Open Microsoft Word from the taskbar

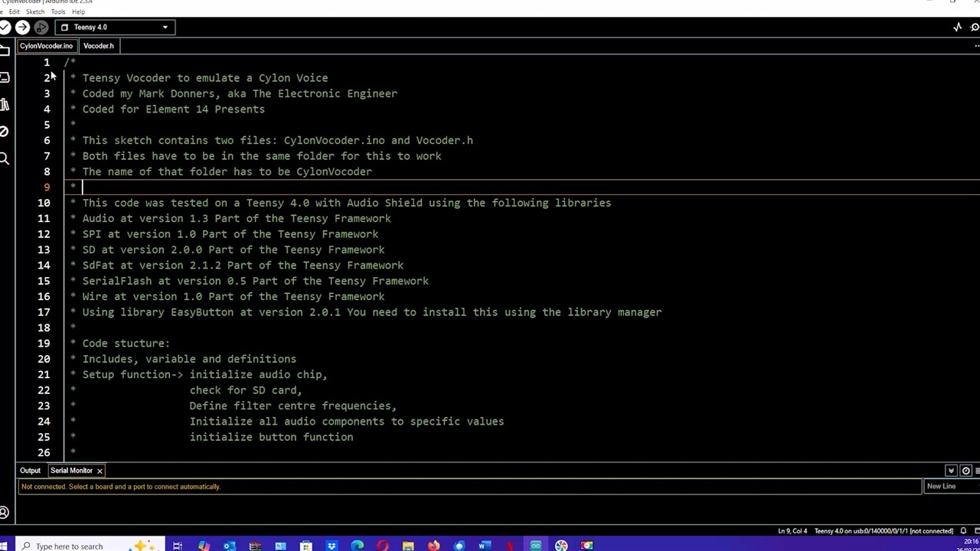click(x=485, y=546)
